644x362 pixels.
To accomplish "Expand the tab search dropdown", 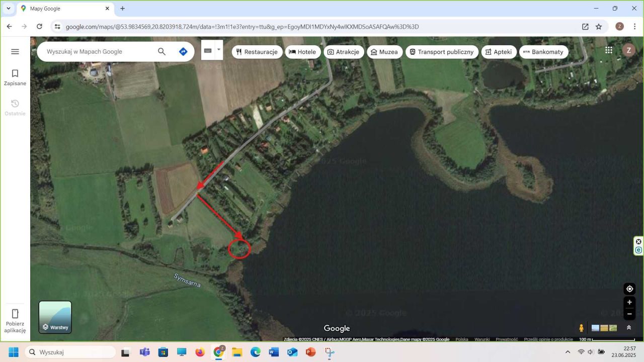I will click(9, 9).
